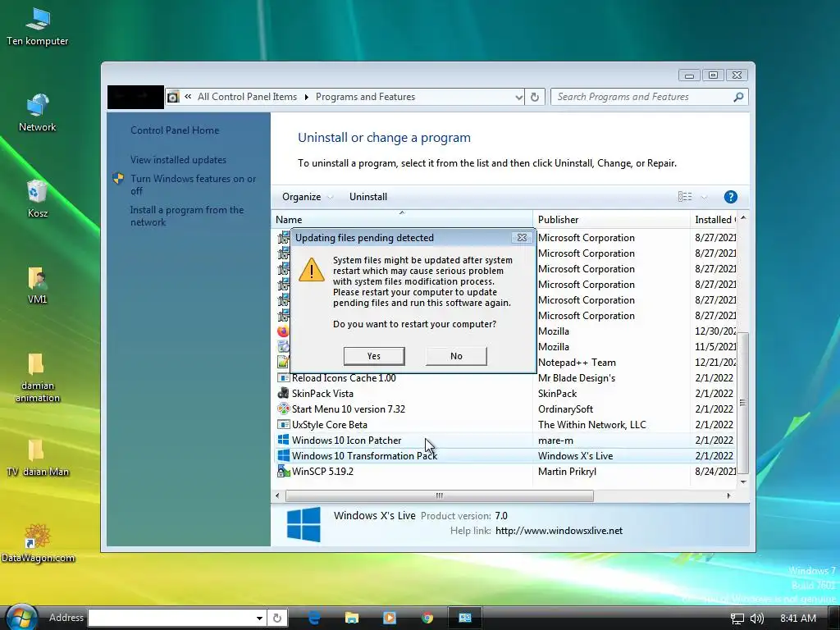Click the Martin Prikryl publisher cell
840x630 pixels.
coord(567,472)
